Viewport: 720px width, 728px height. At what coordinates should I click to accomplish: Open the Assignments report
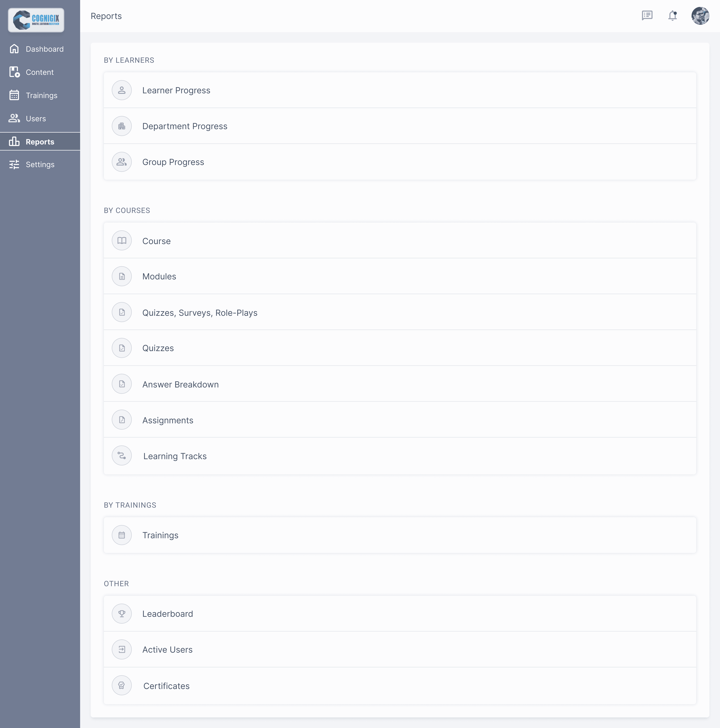tap(168, 420)
